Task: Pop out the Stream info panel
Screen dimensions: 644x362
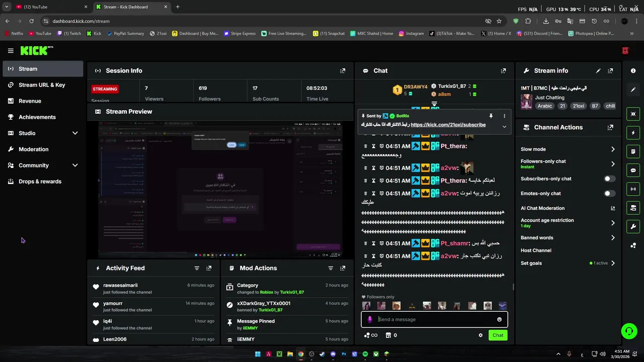Action: tap(610, 71)
